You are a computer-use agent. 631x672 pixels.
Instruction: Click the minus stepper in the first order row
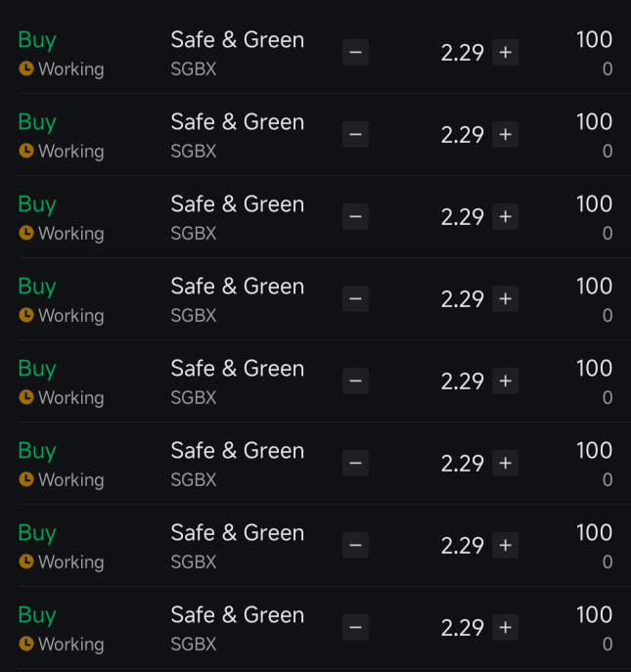[355, 53]
